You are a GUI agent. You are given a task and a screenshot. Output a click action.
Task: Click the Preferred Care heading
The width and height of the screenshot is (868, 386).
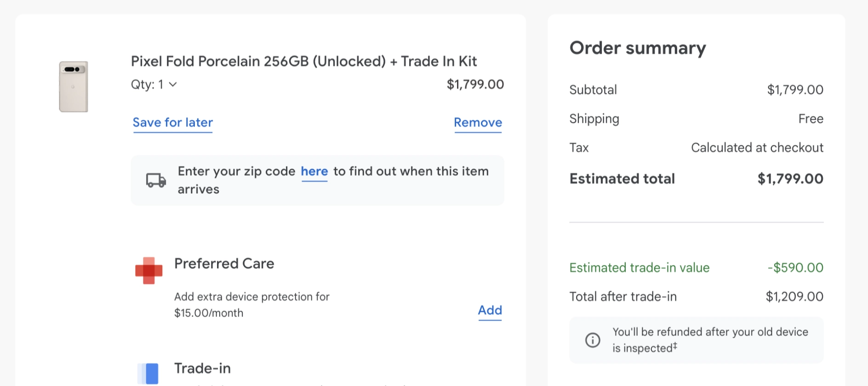pos(224,264)
